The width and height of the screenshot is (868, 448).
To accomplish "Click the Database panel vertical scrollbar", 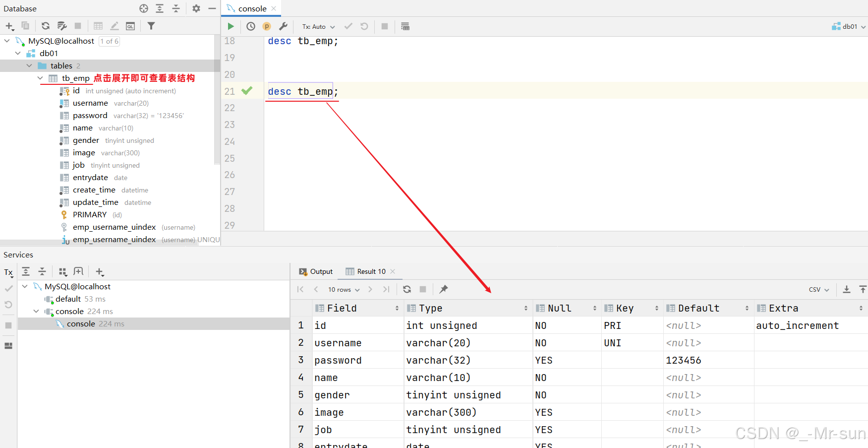I will pos(217,99).
